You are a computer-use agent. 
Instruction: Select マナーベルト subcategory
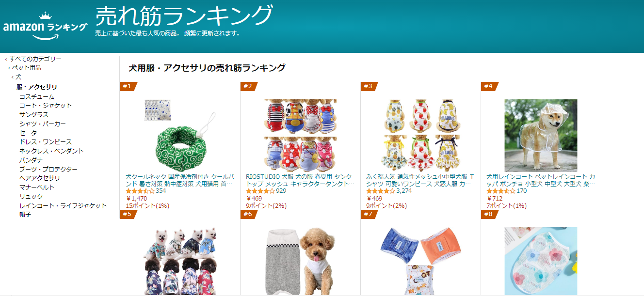coord(37,187)
